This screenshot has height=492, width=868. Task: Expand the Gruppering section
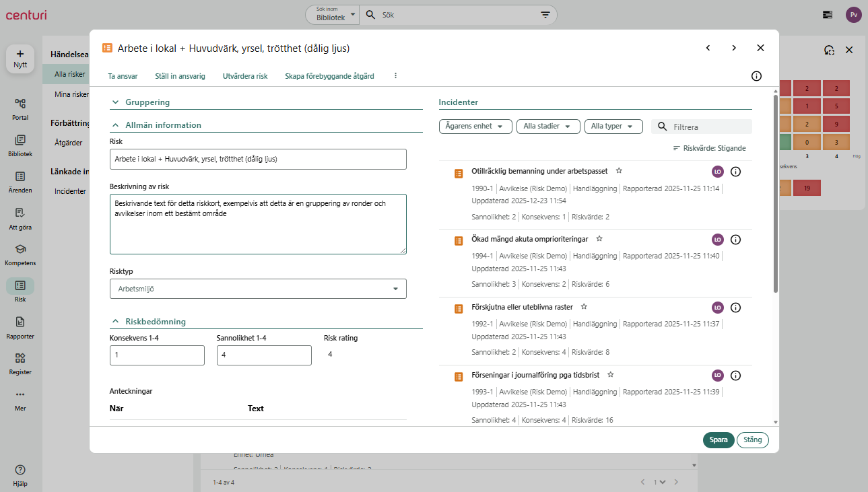(115, 102)
